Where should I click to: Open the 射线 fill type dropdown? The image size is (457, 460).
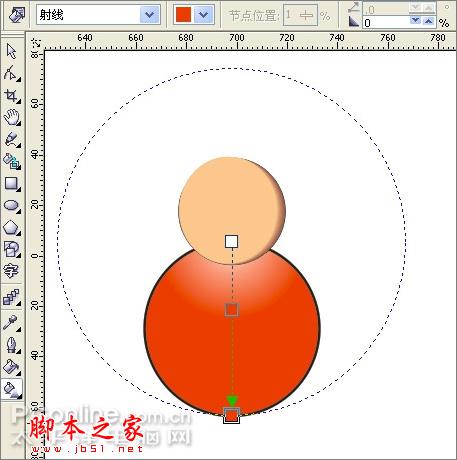click(x=149, y=15)
